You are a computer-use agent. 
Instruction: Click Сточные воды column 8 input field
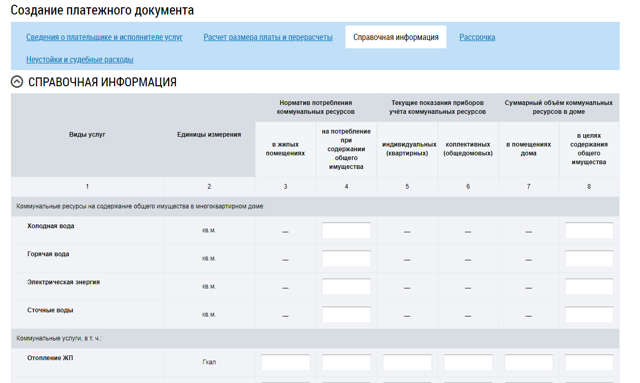589,315
